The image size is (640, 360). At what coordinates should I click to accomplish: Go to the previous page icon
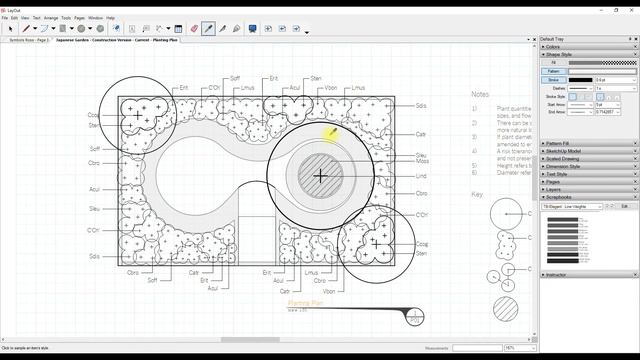[x=282, y=29]
